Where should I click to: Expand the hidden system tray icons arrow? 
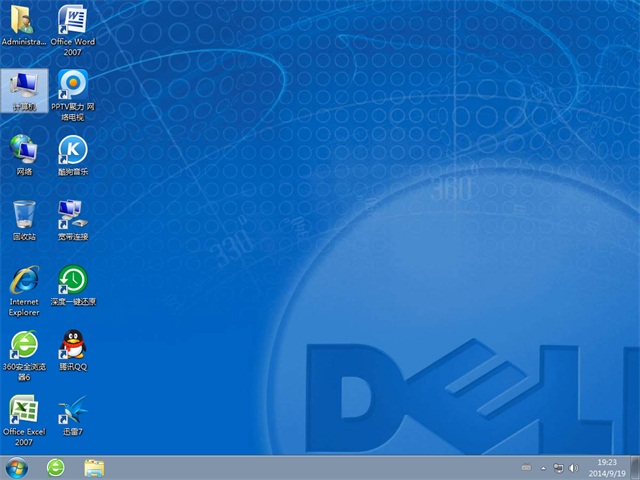click(x=542, y=467)
